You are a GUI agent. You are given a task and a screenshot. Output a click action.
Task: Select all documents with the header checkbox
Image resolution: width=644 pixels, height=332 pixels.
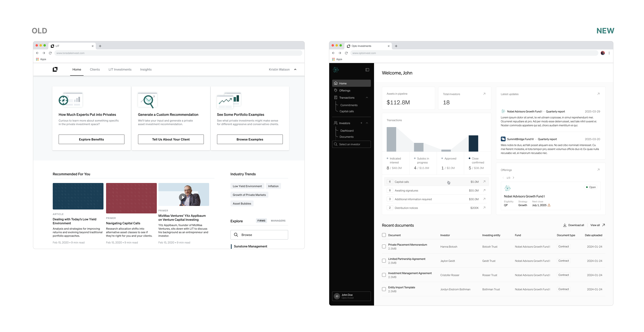(x=384, y=235)
